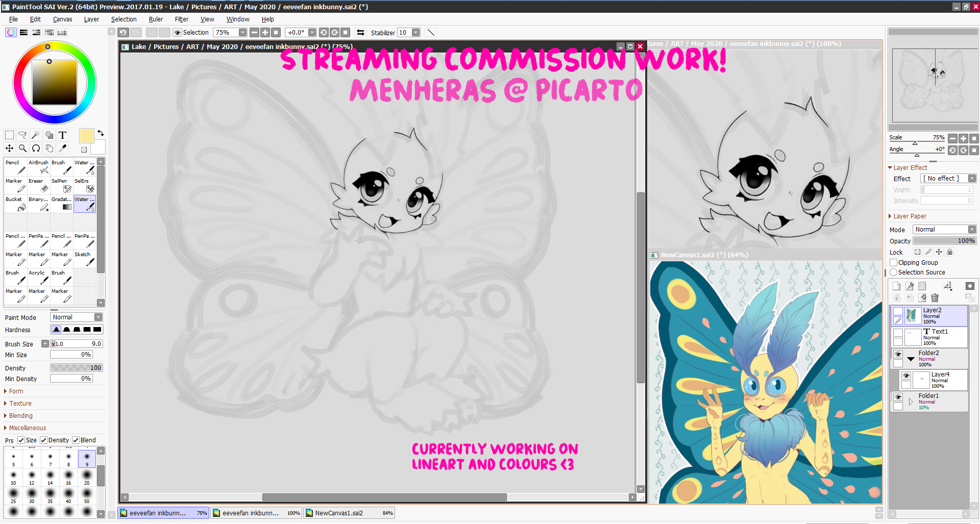Select the move tool
The image size is (980, 524).
[x=9, y=148]
